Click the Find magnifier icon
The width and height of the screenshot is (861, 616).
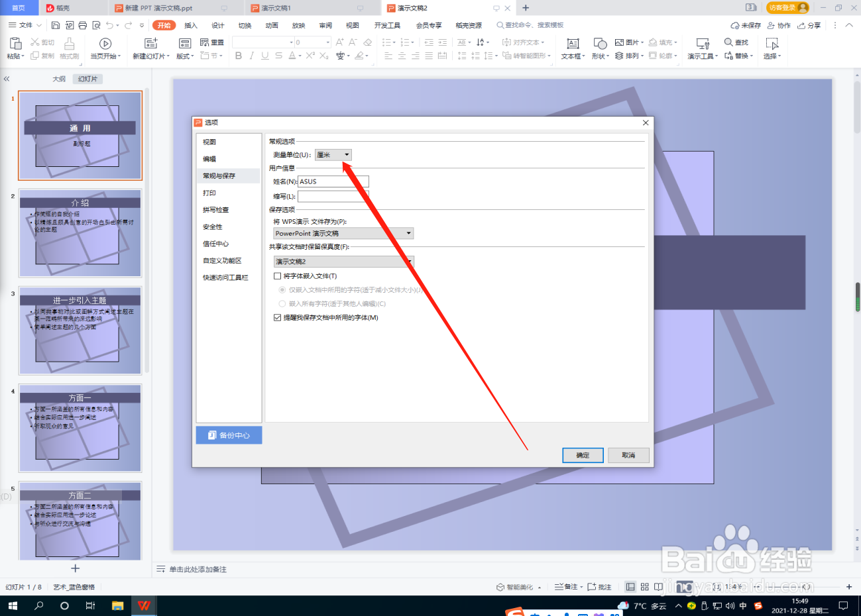tap(728, 42)
